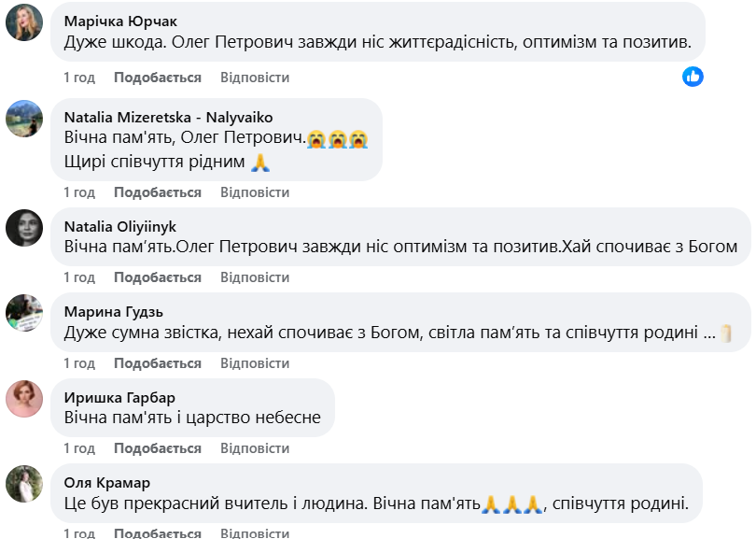Click Natalia Oliyiinyk's avatar image

coord(24,228)
